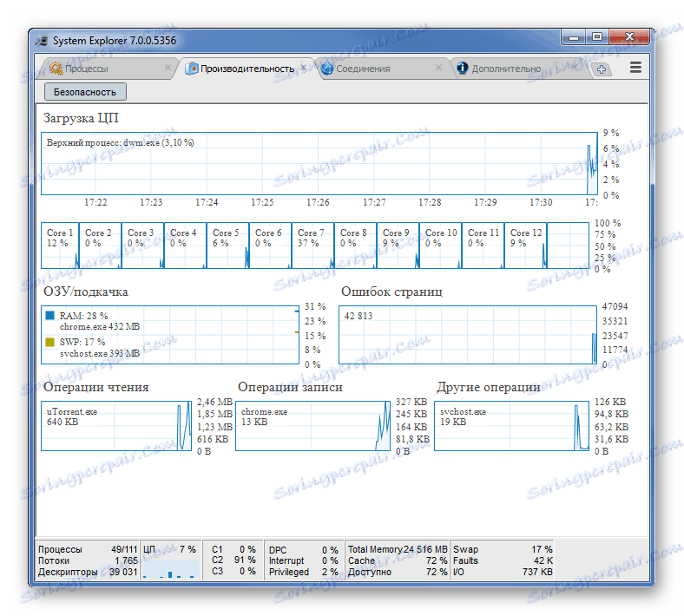
Task: Click the Операции чтения graph
Action: coord(116,426)
